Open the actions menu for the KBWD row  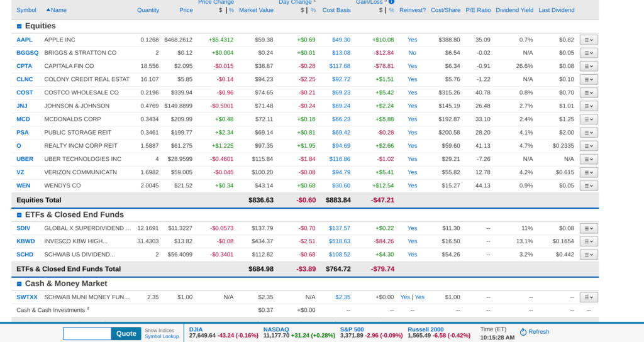coord(589,241)
